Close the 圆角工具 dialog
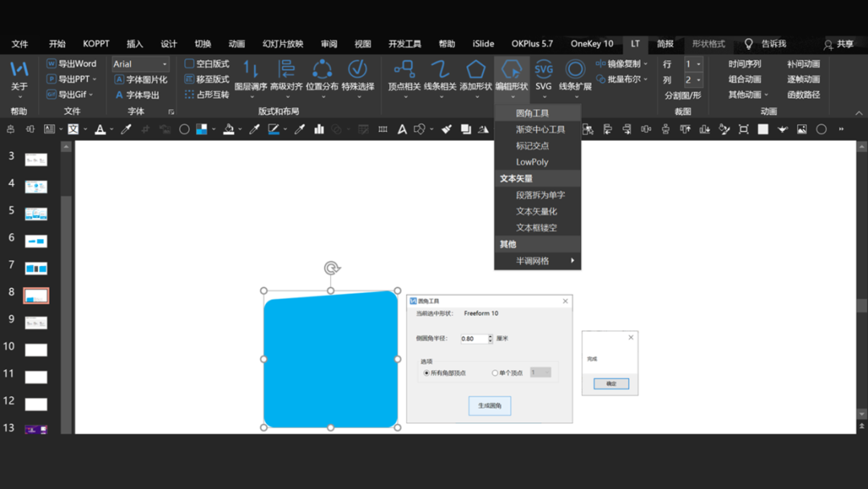The width and height of the screenshot is (868, 489). tap(565, 301)
